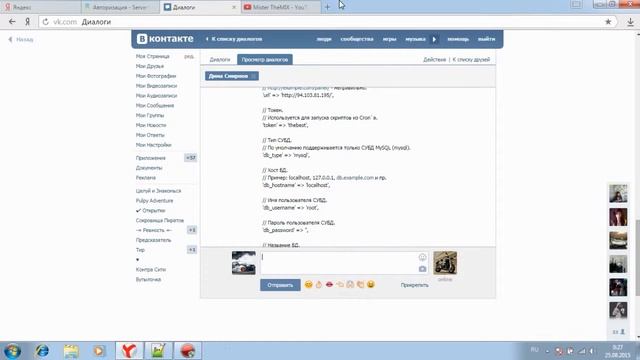Open 'Мои Настройки' in the sidebar
640x360 pixels.
tap(153, 145)
